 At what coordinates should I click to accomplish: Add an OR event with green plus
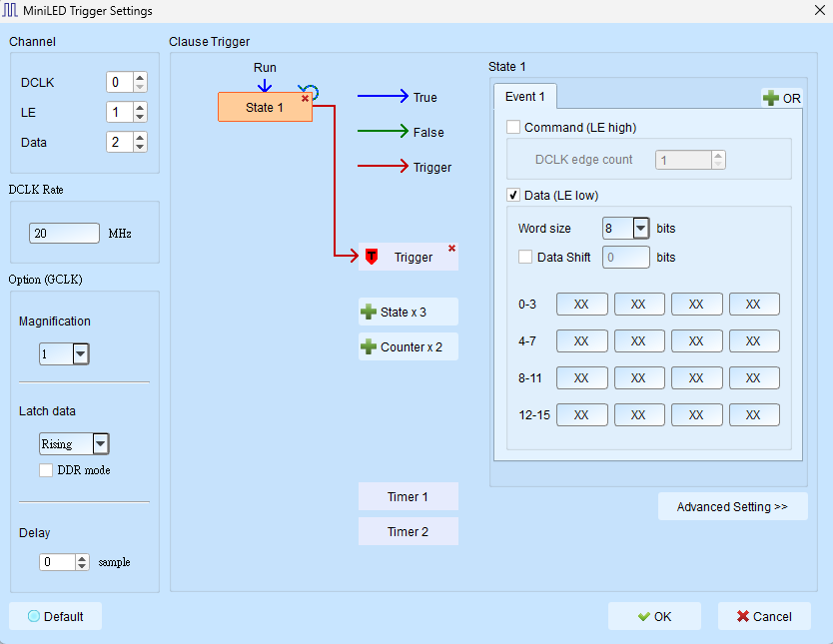click(781, 98)
